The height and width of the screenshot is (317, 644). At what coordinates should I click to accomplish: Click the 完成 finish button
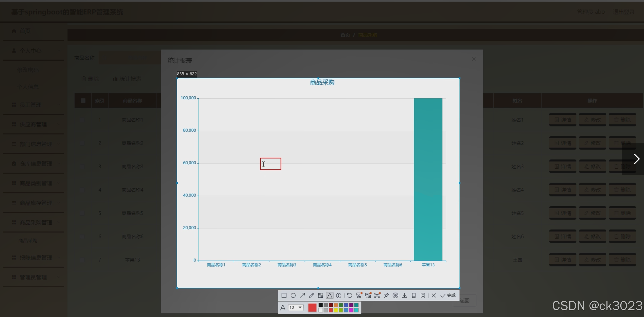[x=450, y=295]
